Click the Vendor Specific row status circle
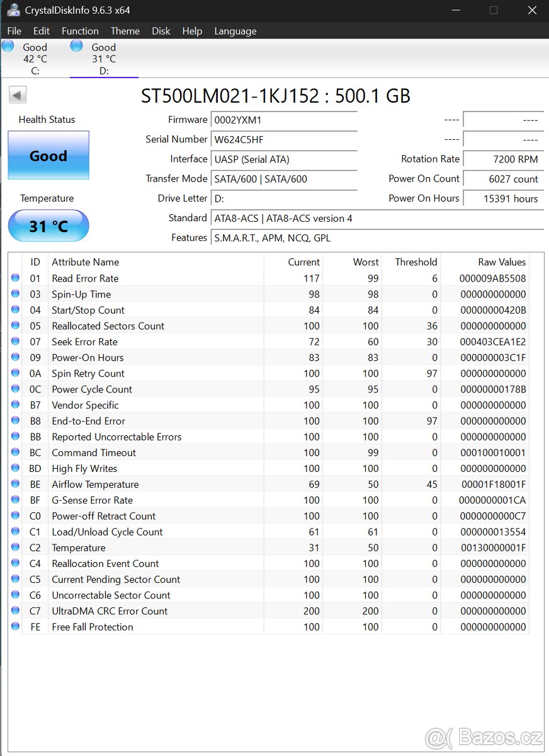Viewport: 549px width, 756px height. [15, 404]
